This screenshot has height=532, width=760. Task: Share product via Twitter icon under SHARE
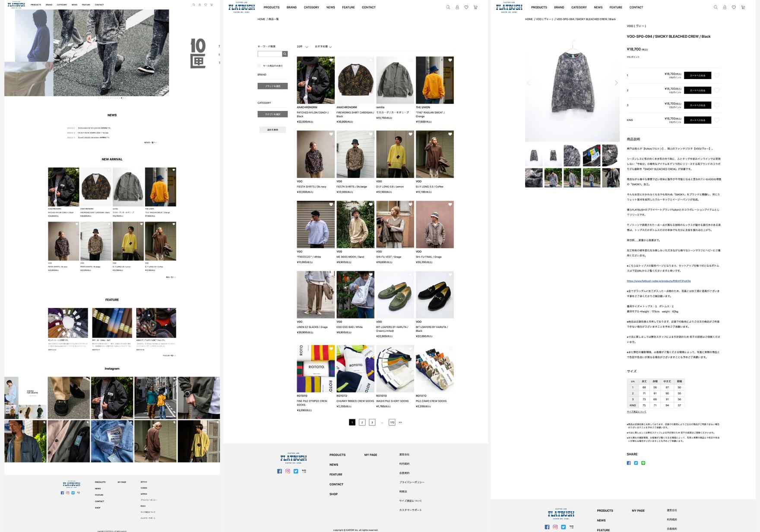tap(636, 463)
